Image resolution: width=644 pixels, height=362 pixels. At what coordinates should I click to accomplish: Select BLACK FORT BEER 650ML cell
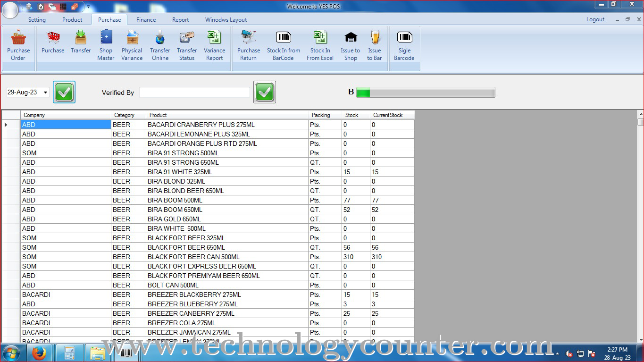[x=227, y=247]
